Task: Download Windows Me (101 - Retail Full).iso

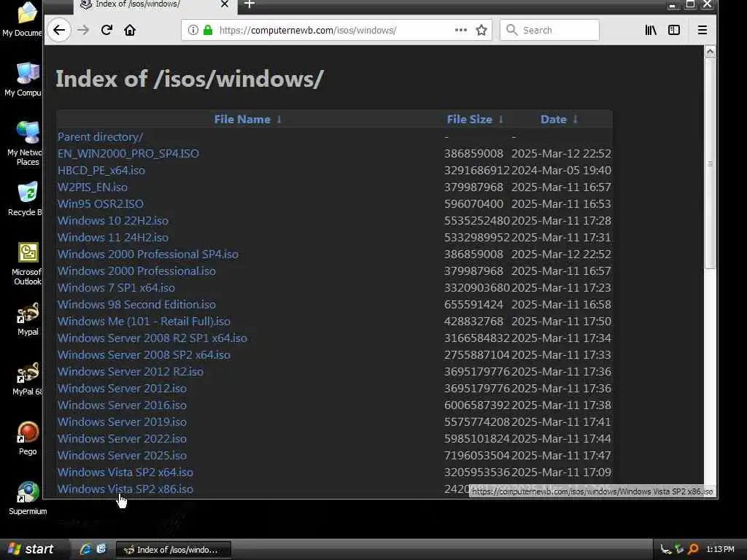Action: [x=144, y=321]
